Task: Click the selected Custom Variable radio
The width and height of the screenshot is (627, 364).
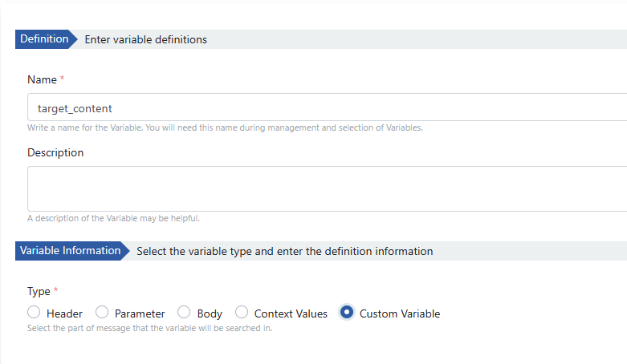Action: tap(347, 313)
